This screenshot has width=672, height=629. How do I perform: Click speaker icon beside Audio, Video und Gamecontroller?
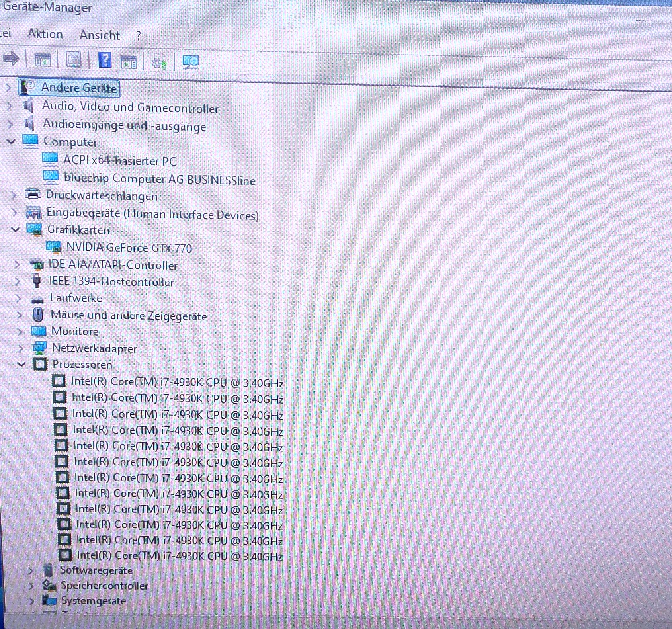(x=28, y=106)
